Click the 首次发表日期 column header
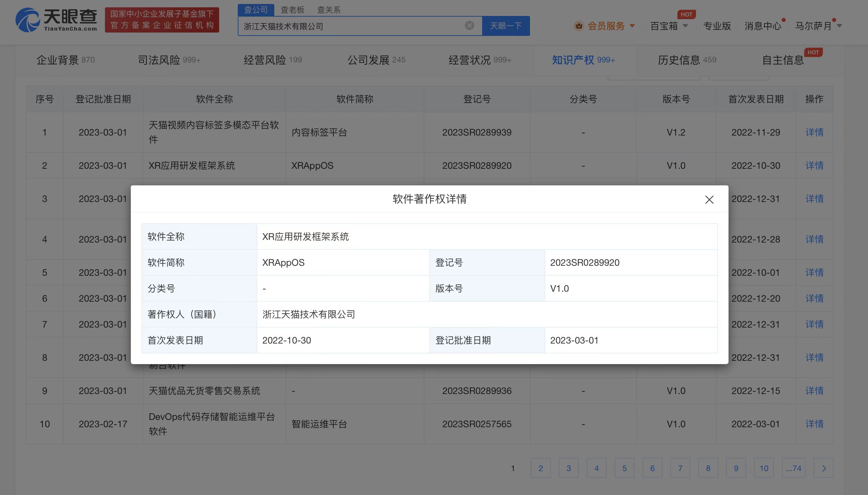 click(x=756, y=99)
